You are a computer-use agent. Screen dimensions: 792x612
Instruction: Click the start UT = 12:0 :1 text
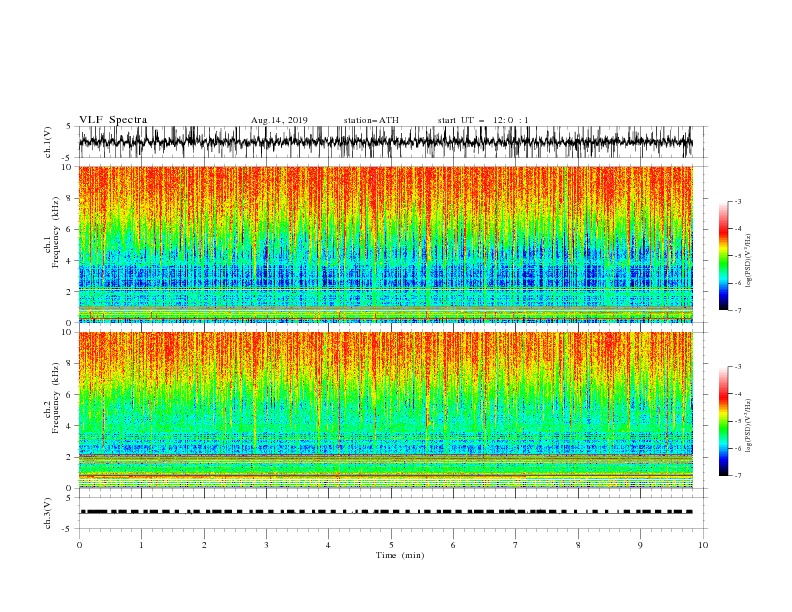[483, 120]
